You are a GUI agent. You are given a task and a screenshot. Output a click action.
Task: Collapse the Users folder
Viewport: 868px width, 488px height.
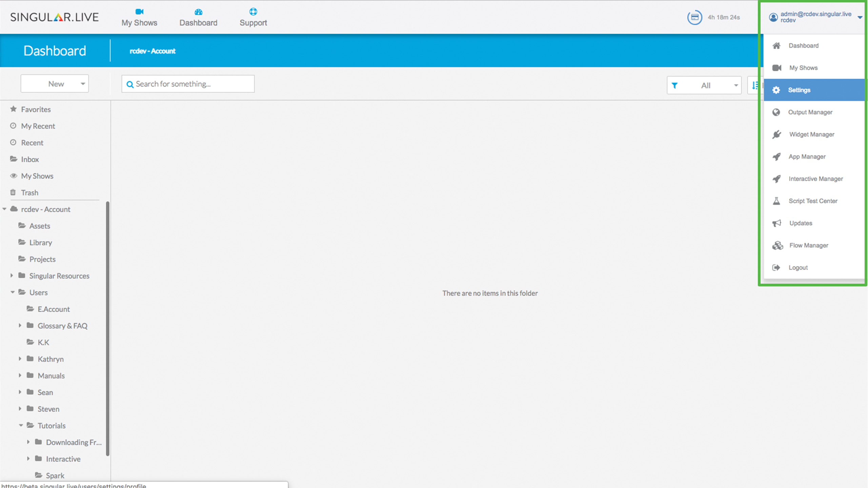pos(13,292)
